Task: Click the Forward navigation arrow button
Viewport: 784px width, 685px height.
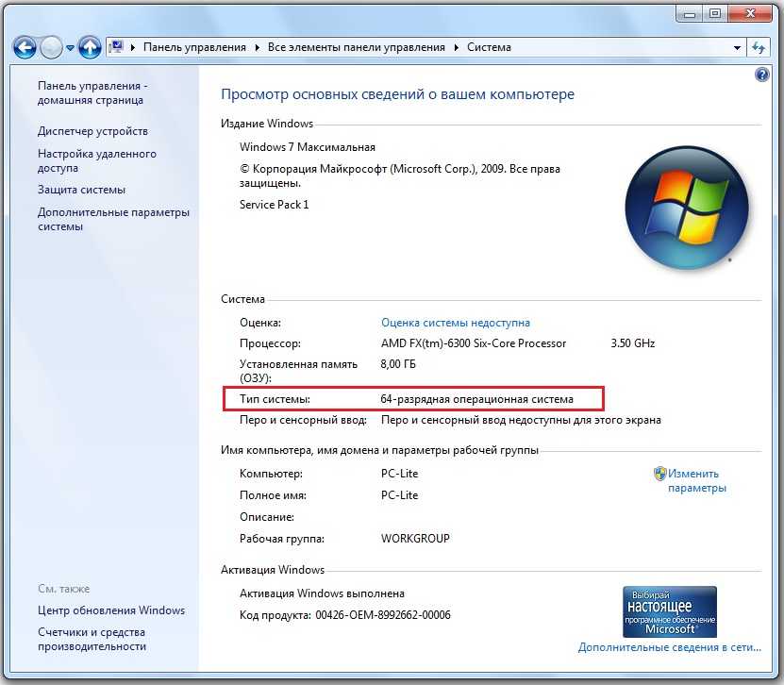Action: click(51, 47)
